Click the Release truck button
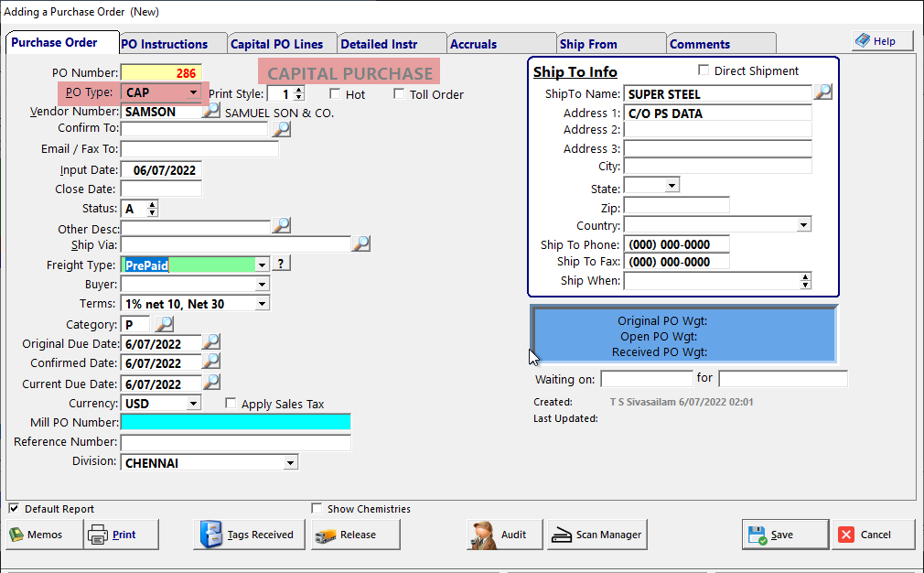 (355, 535)
